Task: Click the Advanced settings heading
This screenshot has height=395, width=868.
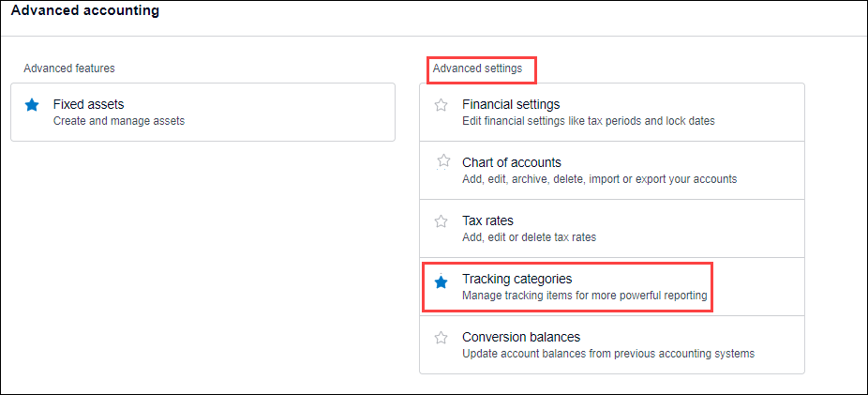Action: pyautogui.click(x=477, y=68)
